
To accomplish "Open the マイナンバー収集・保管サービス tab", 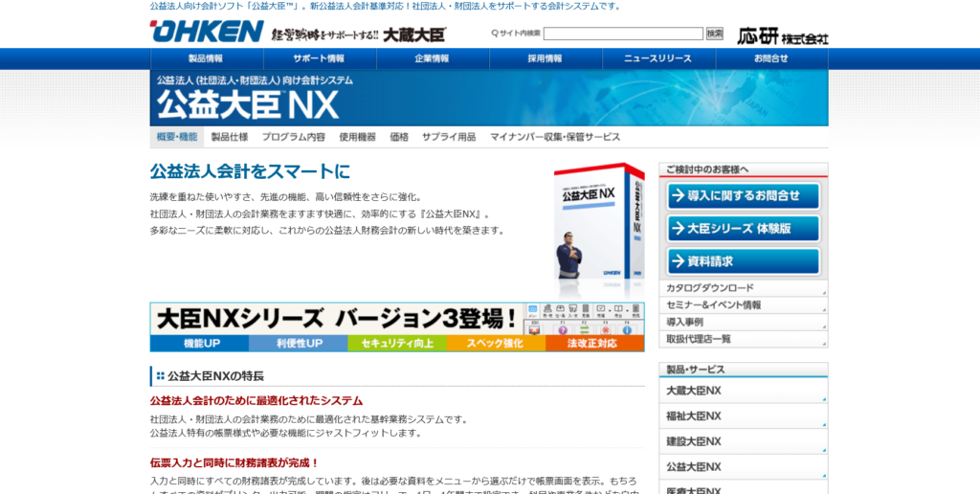I will [x=555, y=137].
